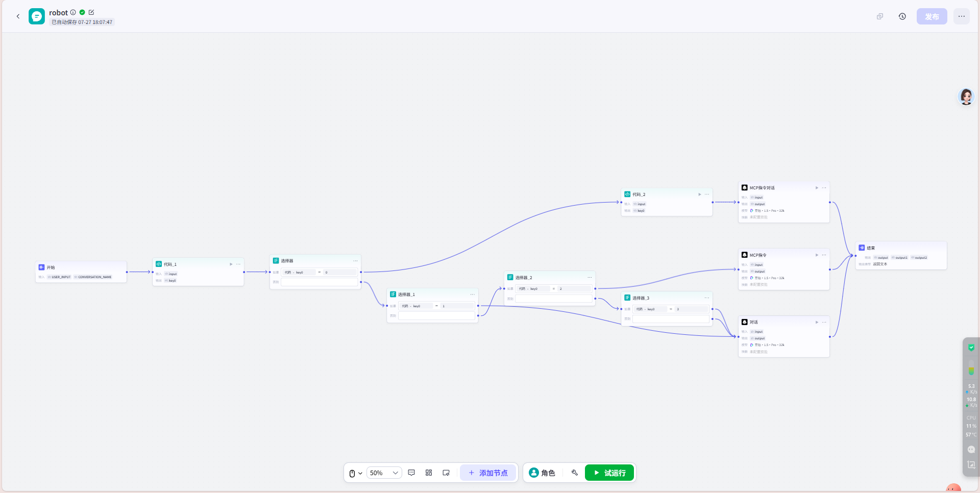980x493 pixels.
Task: Open the more options ellipsis menu
Action: 961,16
